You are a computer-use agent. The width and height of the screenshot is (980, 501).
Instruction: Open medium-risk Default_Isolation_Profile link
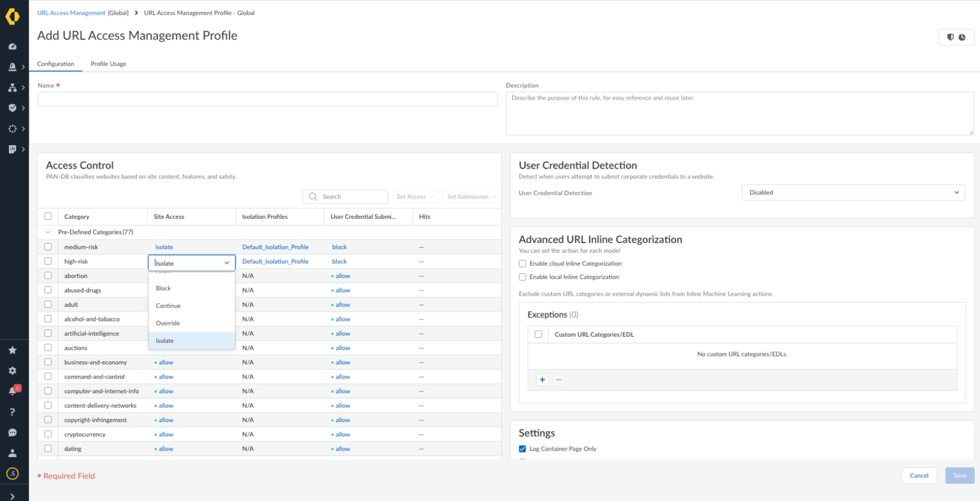coord(275,247)
